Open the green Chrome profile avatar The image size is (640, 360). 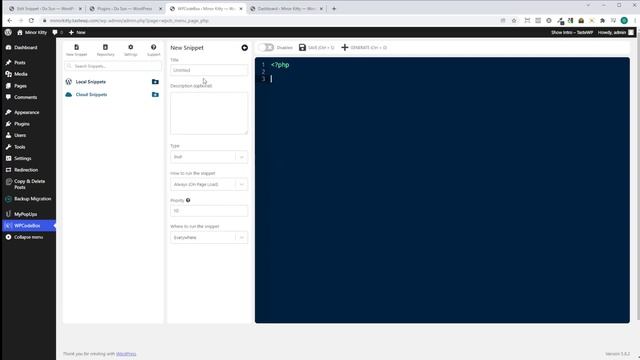tap(624, 20)
